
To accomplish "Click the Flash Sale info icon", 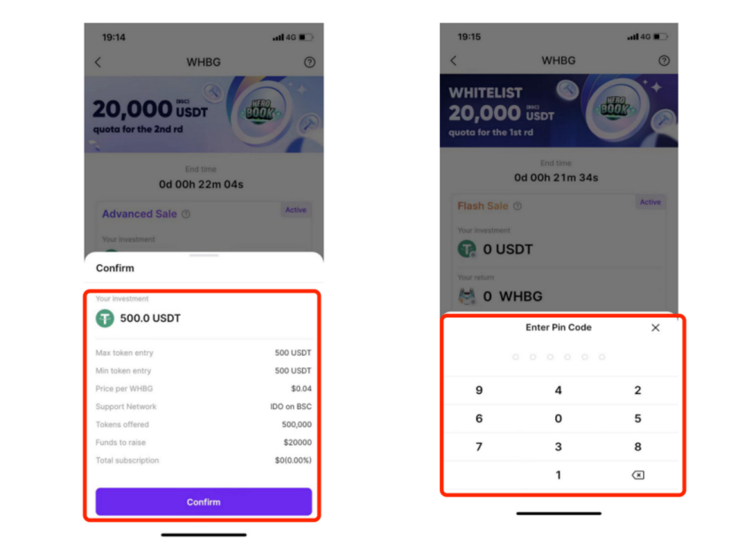I will [x=518, y=206].
